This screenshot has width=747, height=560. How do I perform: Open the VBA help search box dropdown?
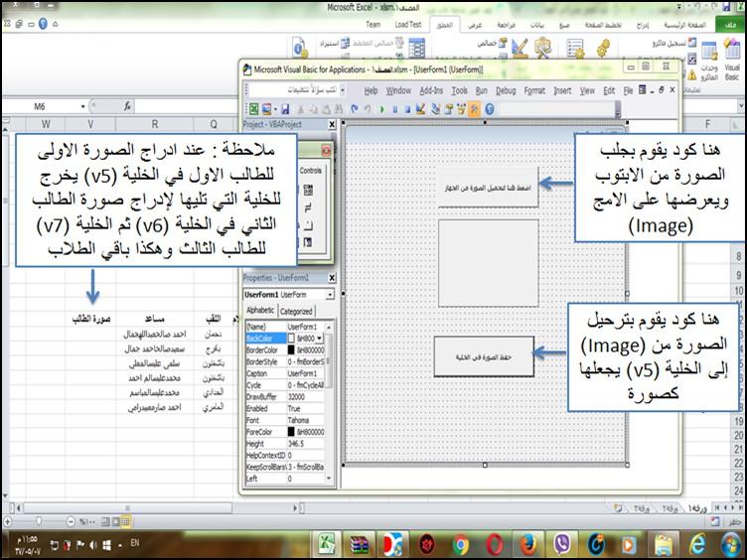point(343,90)
